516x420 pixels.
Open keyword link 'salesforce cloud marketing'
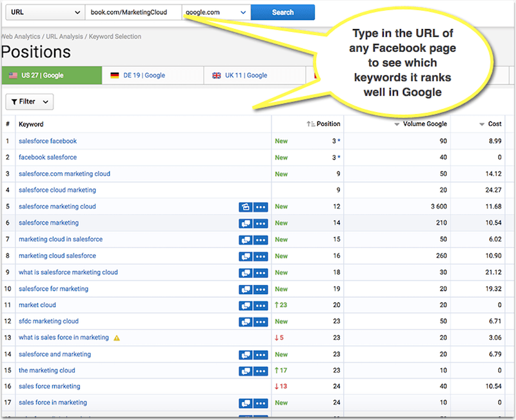57,190
